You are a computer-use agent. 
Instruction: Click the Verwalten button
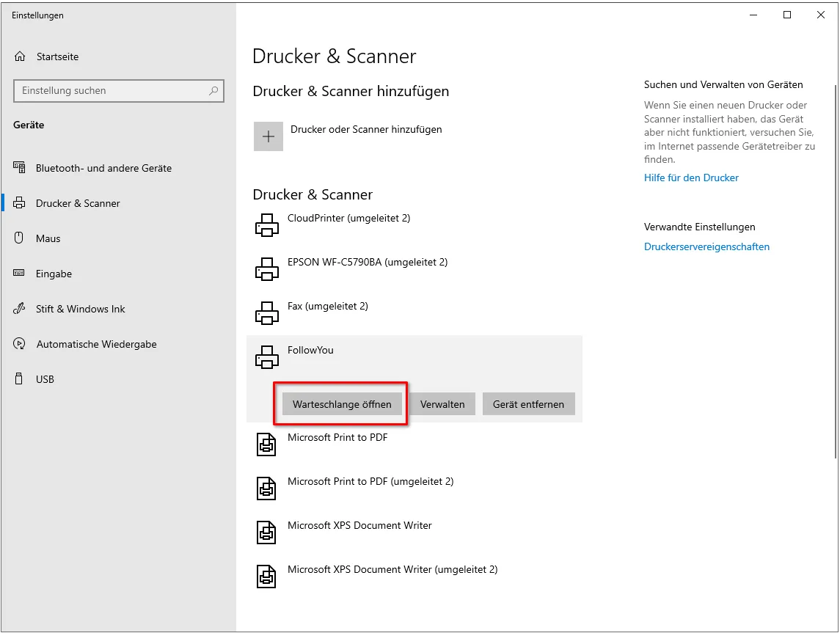(442, 404)
